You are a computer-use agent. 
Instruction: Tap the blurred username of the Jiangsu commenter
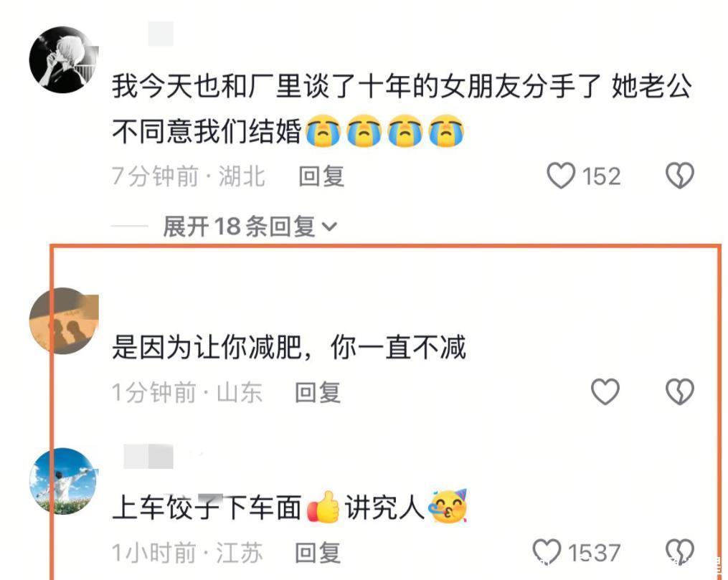(x=148, y=456)
